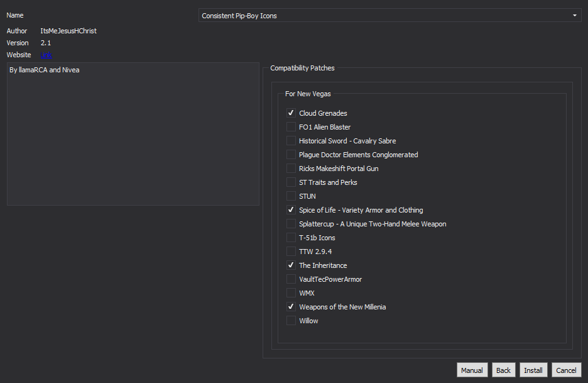Click Install to apply the mod
Image resolution: width=588 pixels, height=383 pixels.
tap(533, 370)
